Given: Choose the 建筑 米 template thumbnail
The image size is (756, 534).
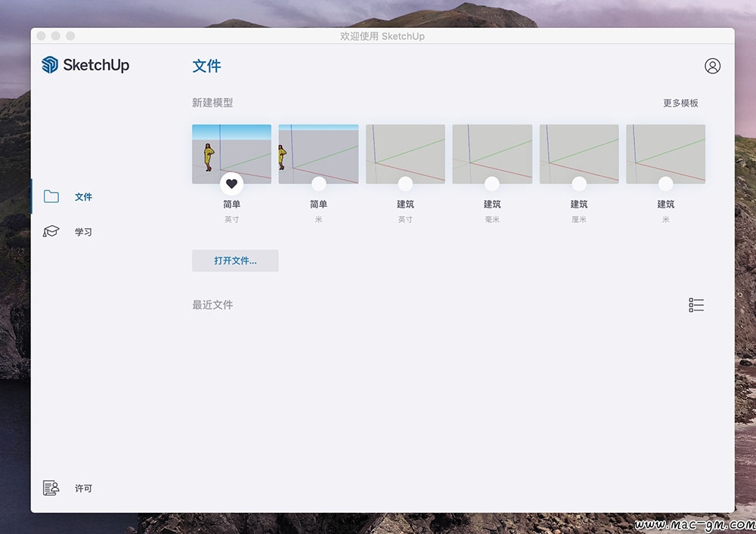Looking at the screenshot, I should point(665,150).
